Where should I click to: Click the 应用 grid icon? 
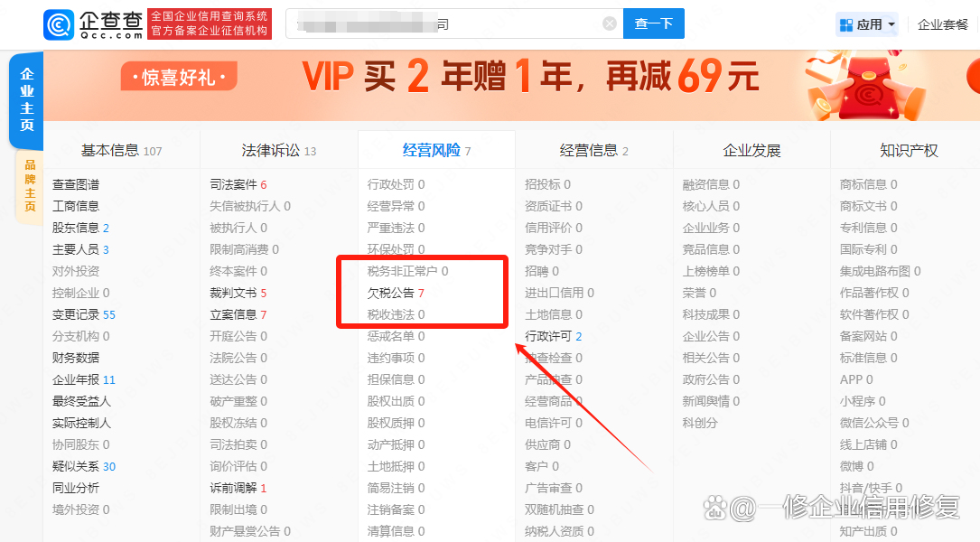(x=846, y=25)
